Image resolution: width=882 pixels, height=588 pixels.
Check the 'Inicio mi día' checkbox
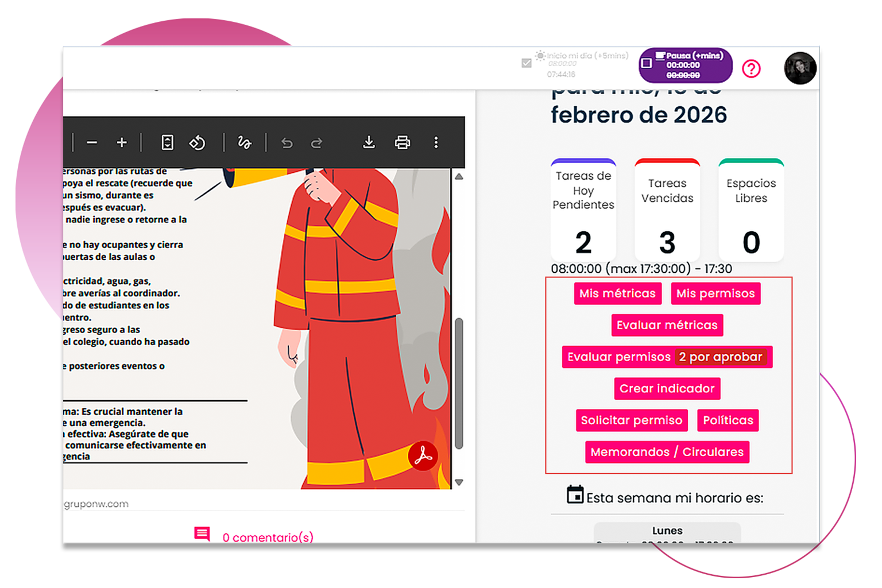tap(526, 62)
